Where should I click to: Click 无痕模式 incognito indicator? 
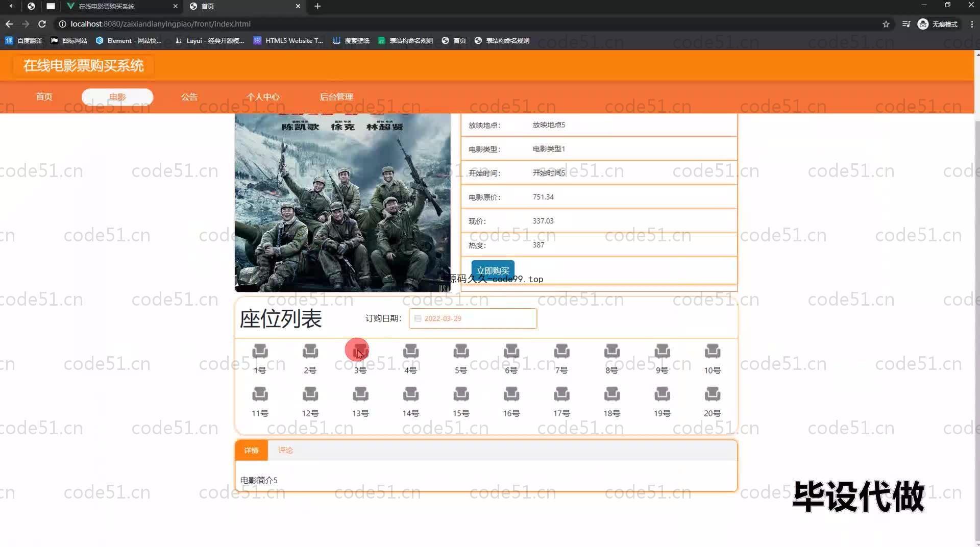click(x=938, y=24)
